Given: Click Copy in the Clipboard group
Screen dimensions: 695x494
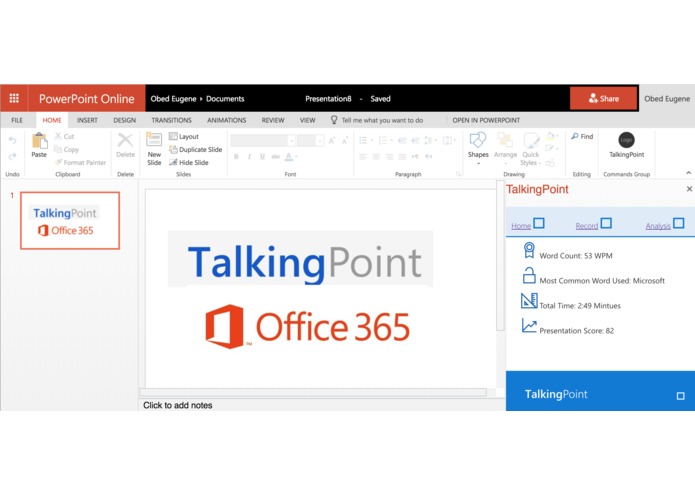Looking at the screenshot, I should tap(66, 149).
